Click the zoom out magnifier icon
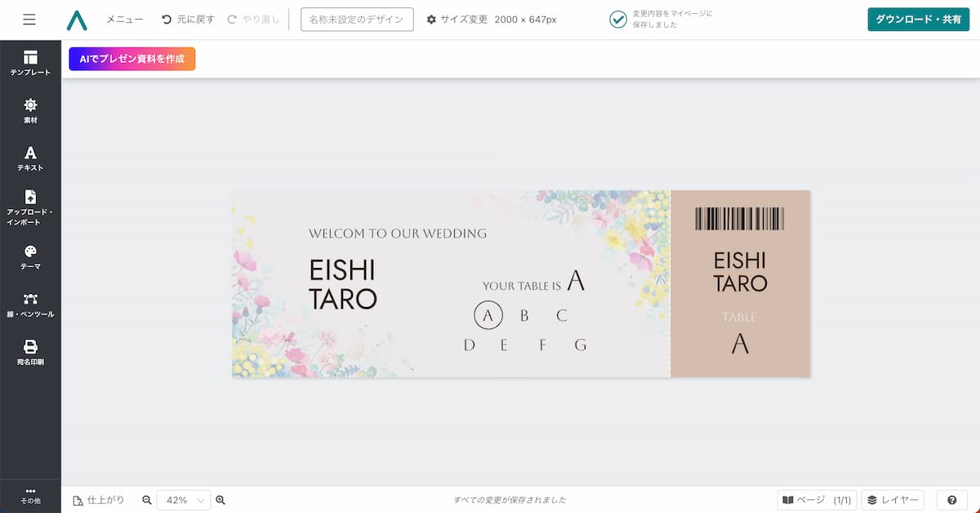The width and height of the screenshot is (980, 513). point(147,500)
